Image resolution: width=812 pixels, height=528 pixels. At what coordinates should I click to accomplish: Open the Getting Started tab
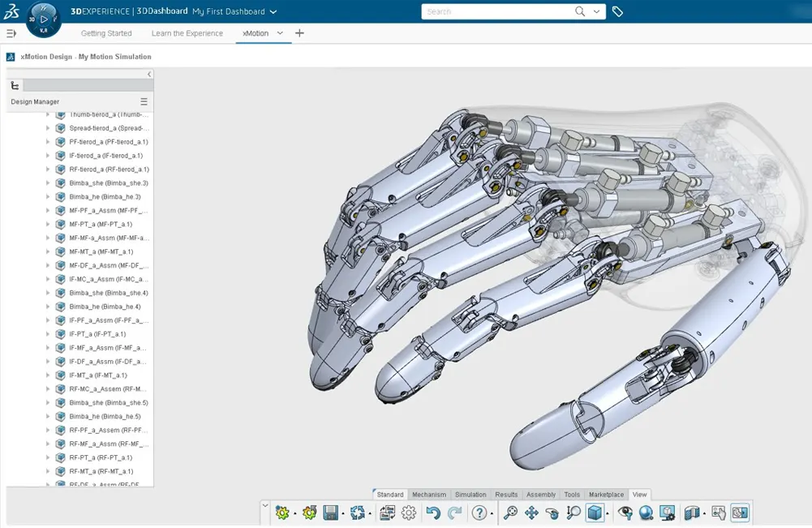pos(106,33)
